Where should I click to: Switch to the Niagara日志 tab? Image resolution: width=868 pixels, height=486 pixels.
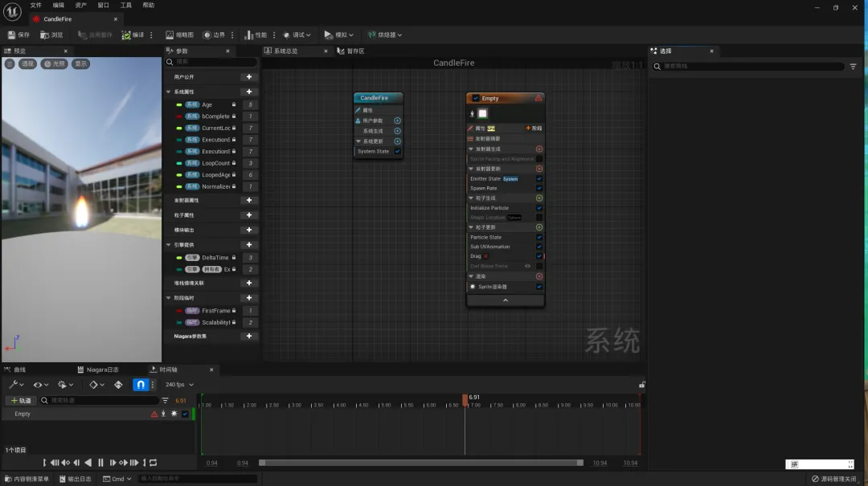(x=102, y=370)
